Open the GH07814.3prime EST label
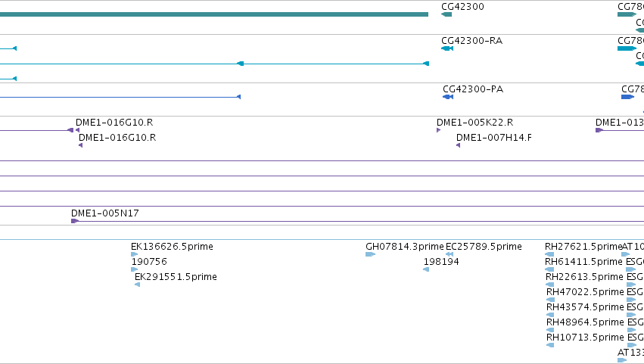 [405, 247]
